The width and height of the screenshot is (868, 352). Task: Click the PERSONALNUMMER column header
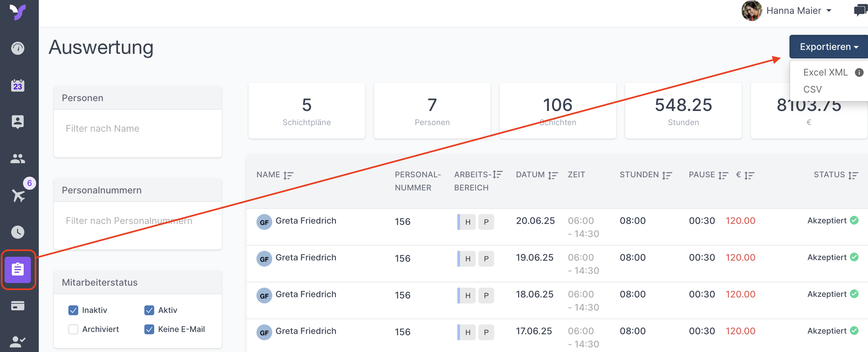(x=418, y=181)
